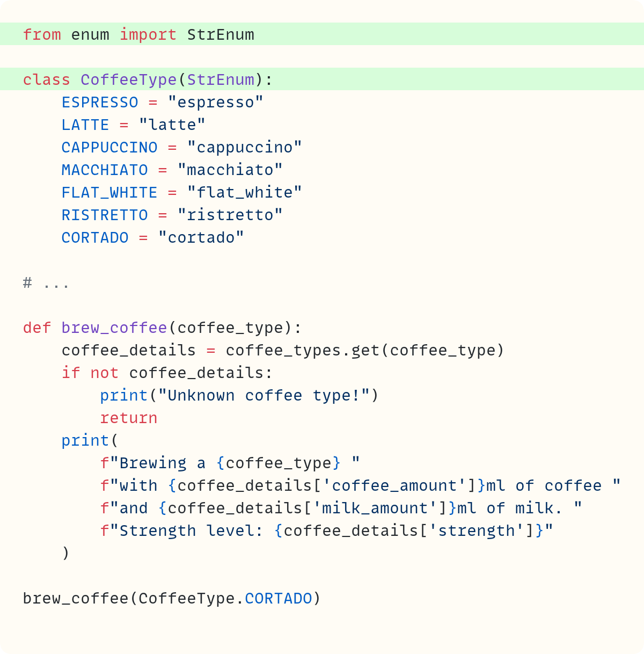Click the return keyword
This screenshot has height=654, width=644.
click(x=129, y=418)
